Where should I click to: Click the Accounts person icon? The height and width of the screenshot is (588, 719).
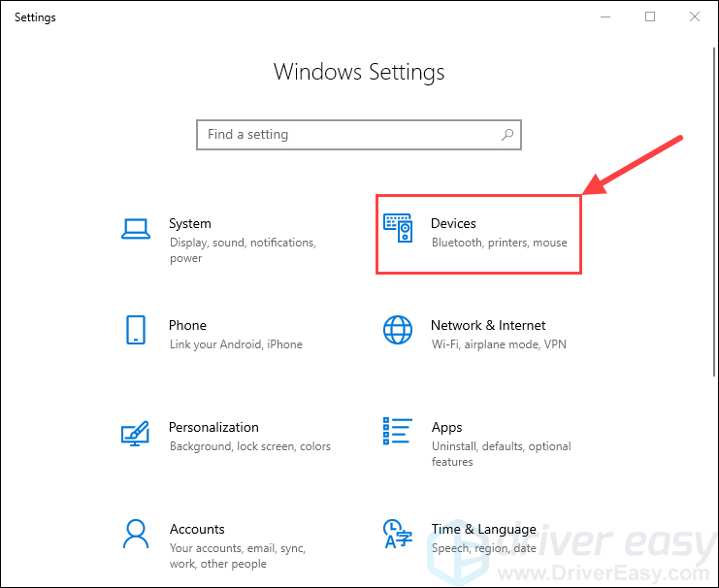[136, 534]
